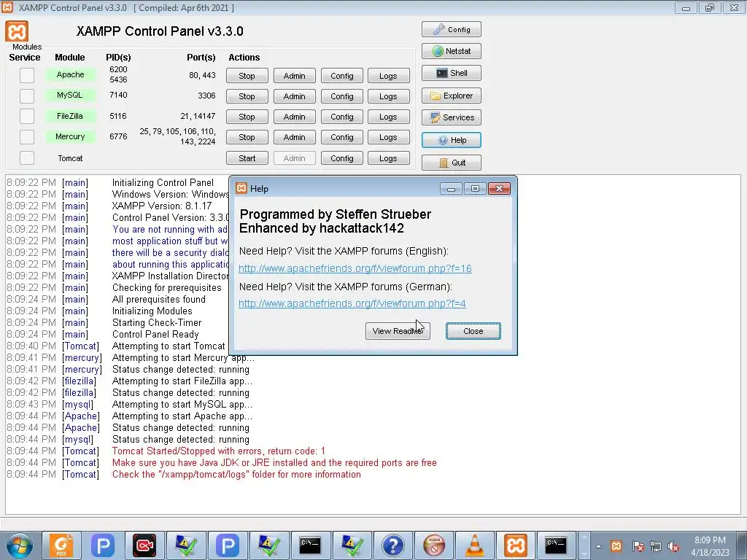747x560 pixels.
Task: Stop the Apache module
Action: 247,76
